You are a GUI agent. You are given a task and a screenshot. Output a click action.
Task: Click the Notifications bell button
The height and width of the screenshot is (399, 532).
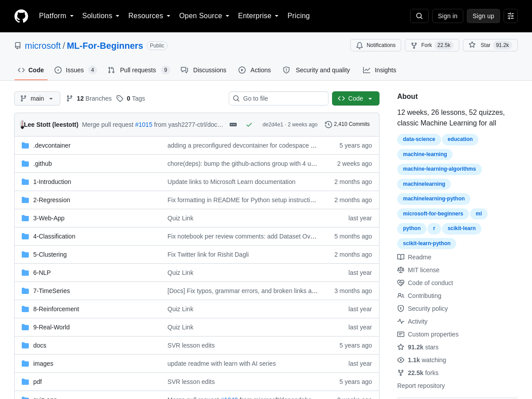click(376, 45)
